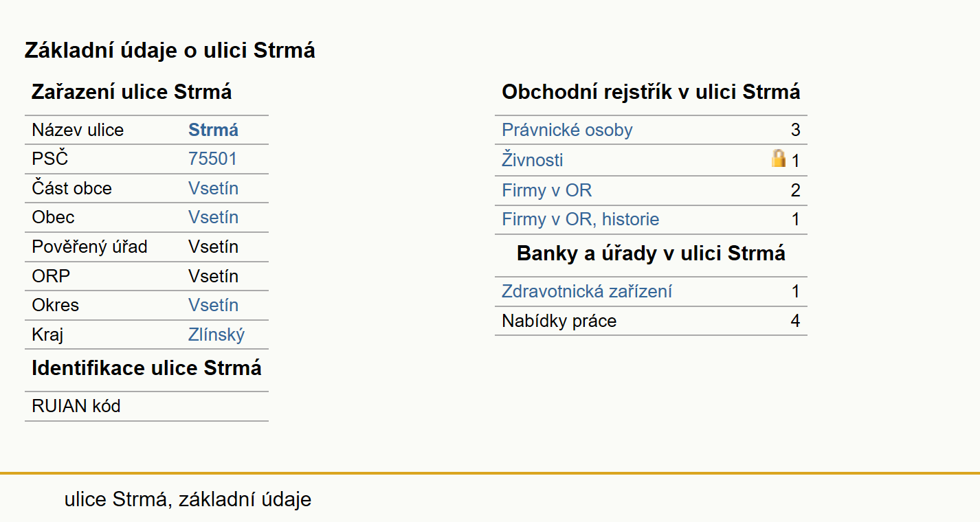
Task: Open Vsetín link in Okres row
Action: pos(214,305)
